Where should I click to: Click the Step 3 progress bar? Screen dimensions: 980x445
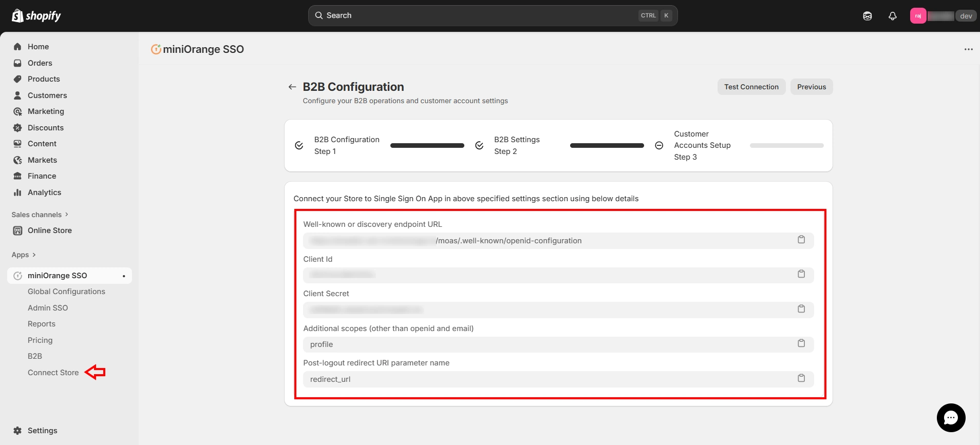pyautogui.click(x=787, y=146)
